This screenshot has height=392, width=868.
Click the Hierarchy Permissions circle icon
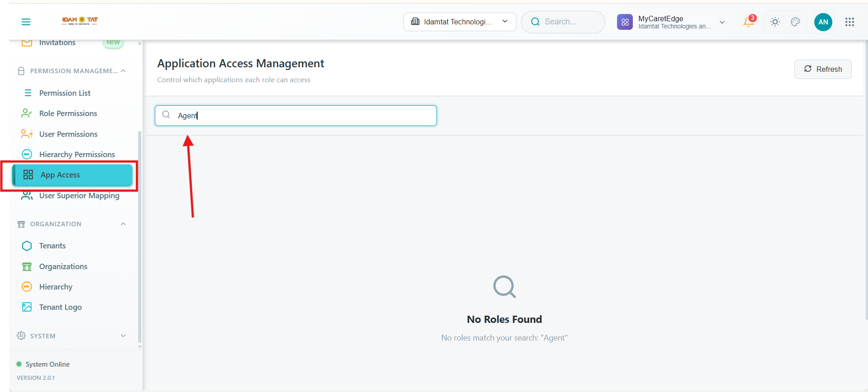(x=27, y=154)
